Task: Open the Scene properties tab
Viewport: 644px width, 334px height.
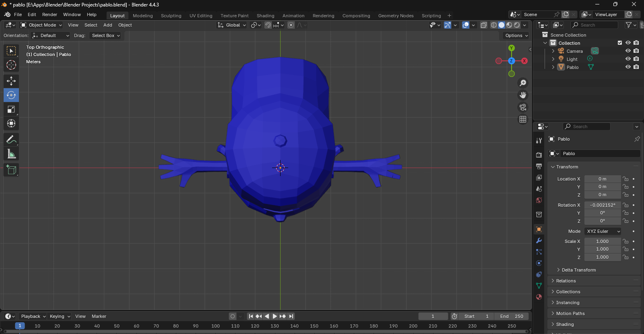Action: click(x=539, y=189)
